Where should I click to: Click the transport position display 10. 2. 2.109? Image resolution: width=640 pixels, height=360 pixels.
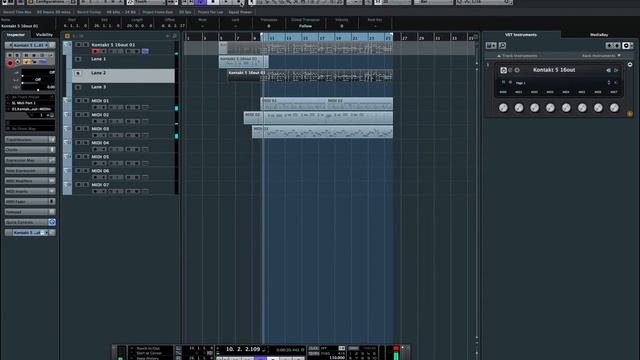click(243, 349)
